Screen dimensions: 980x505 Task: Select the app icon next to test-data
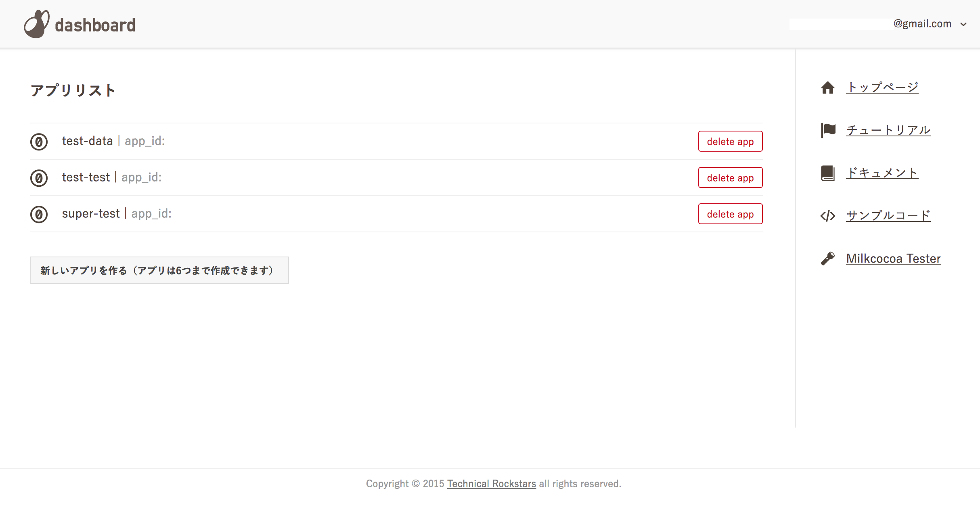[39, 142]
